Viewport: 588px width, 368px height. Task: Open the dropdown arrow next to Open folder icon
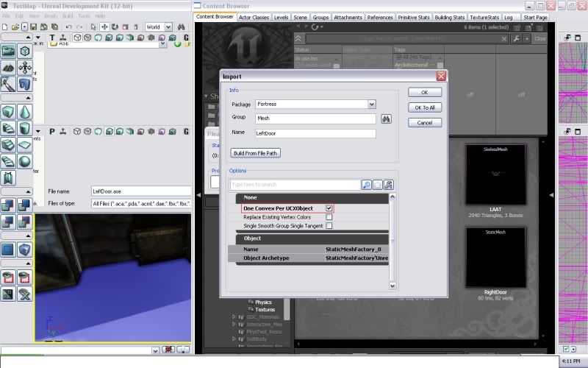pos(24,27)
